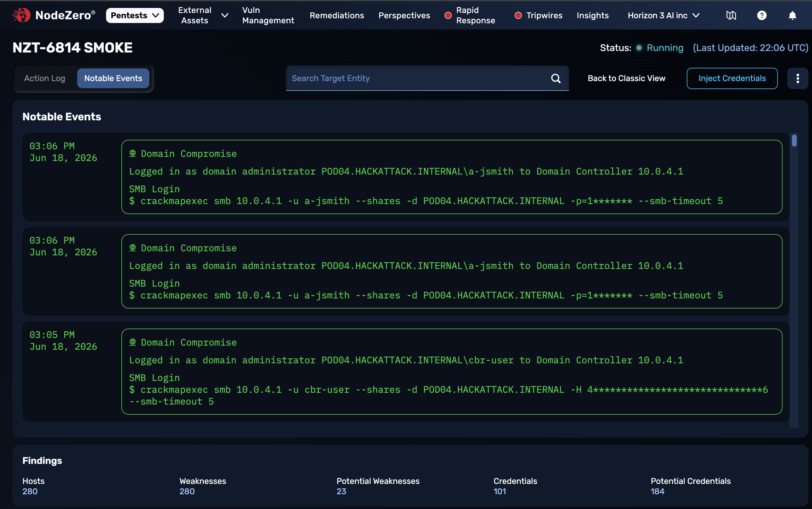Open Perspectives page

pyautogui.click(x=404, y=16)
